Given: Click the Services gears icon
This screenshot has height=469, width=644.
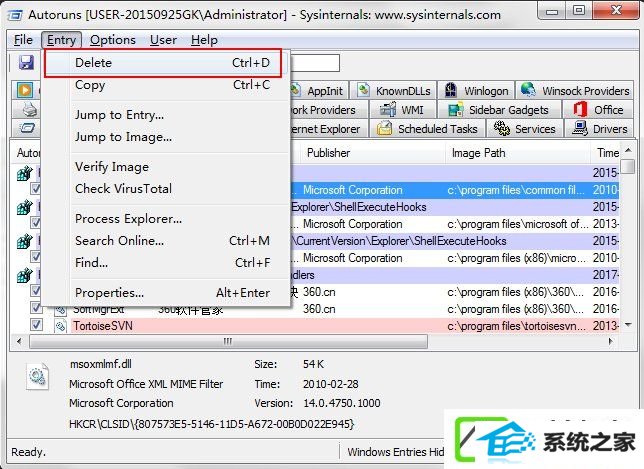Looking at the screenshot, I should [x=501, y=128].
